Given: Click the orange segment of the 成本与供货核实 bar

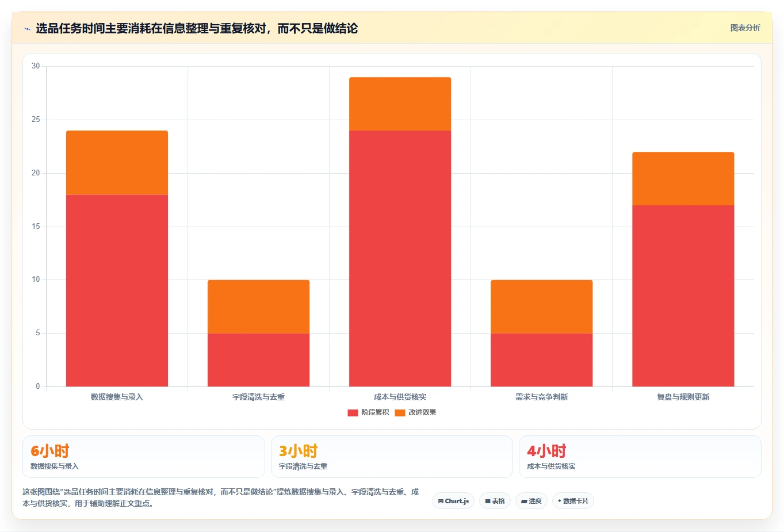Looking at the screenshot, I should pos(400,104).
